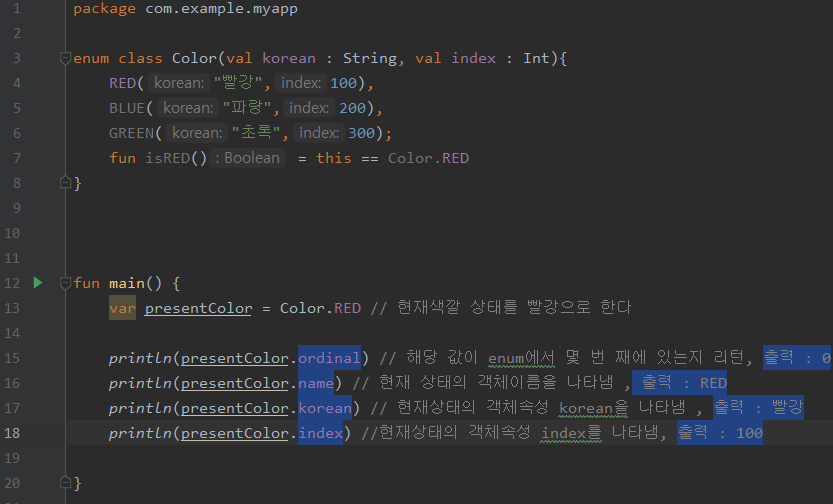Click 'package' keyword on line 1
The image size is (833, 504).
click(104, 9)
